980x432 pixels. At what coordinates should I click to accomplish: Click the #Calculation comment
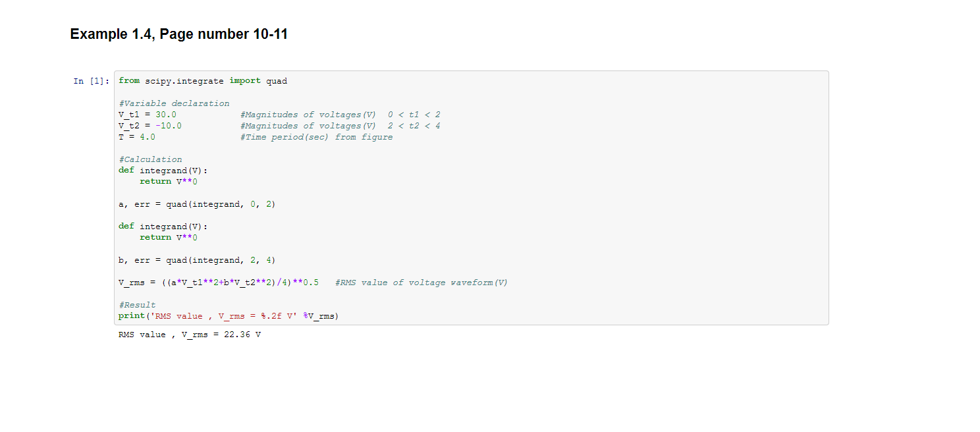(150, 159)
